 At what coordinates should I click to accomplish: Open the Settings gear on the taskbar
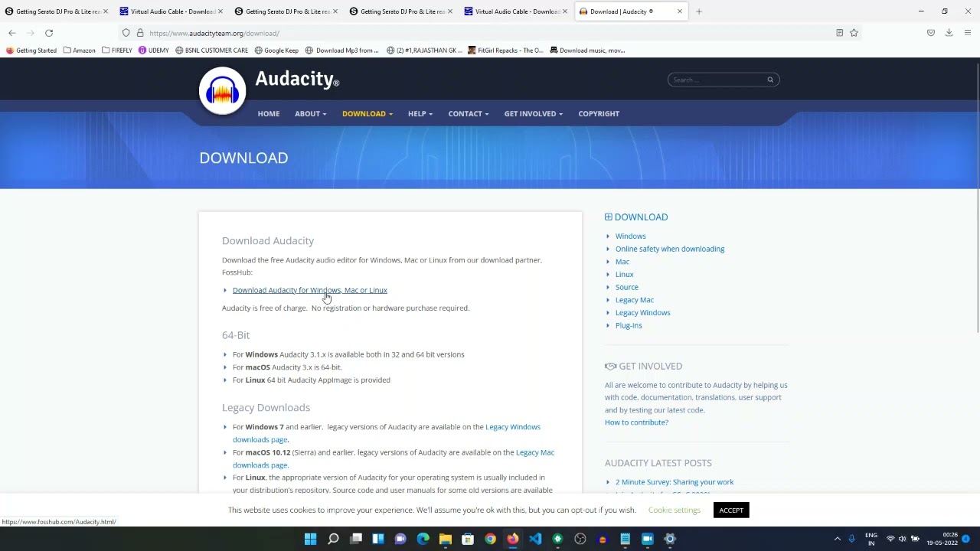click(670, 539)
